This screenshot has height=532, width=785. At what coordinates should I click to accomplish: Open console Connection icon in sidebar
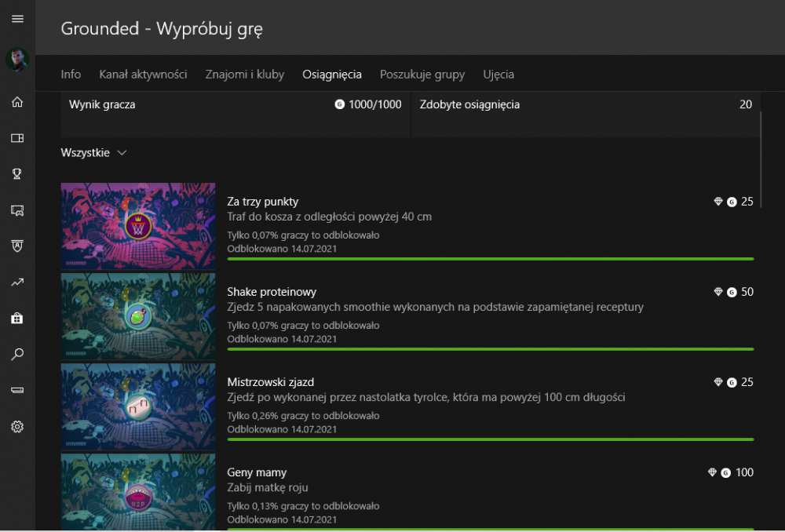(x=17, y=390)
